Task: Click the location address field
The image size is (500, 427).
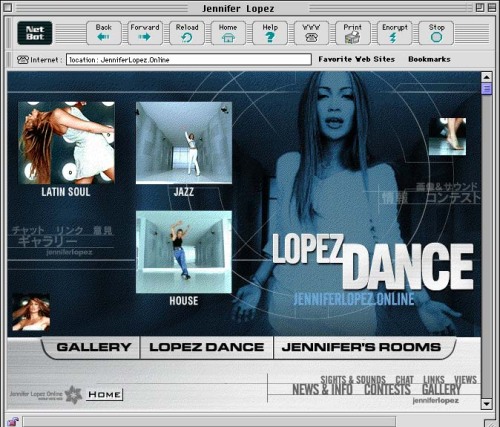Action: pos(189,60)
